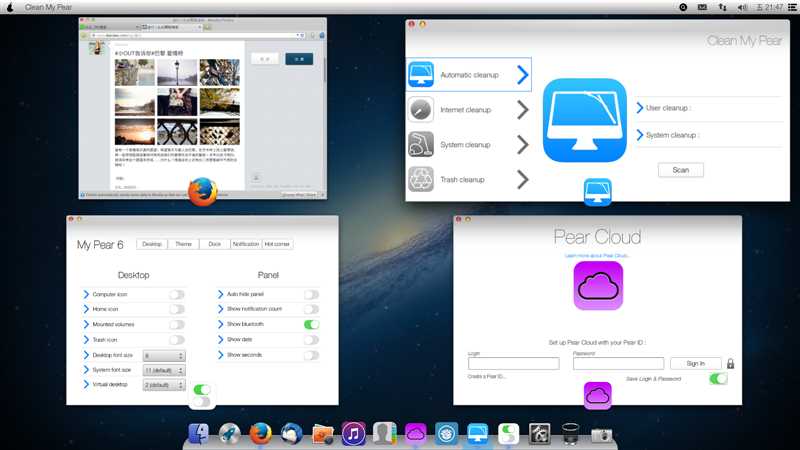Viewport: 800px width, 450px height.
Task: Open the black-and-white image app dock icon
Action: 539,434
